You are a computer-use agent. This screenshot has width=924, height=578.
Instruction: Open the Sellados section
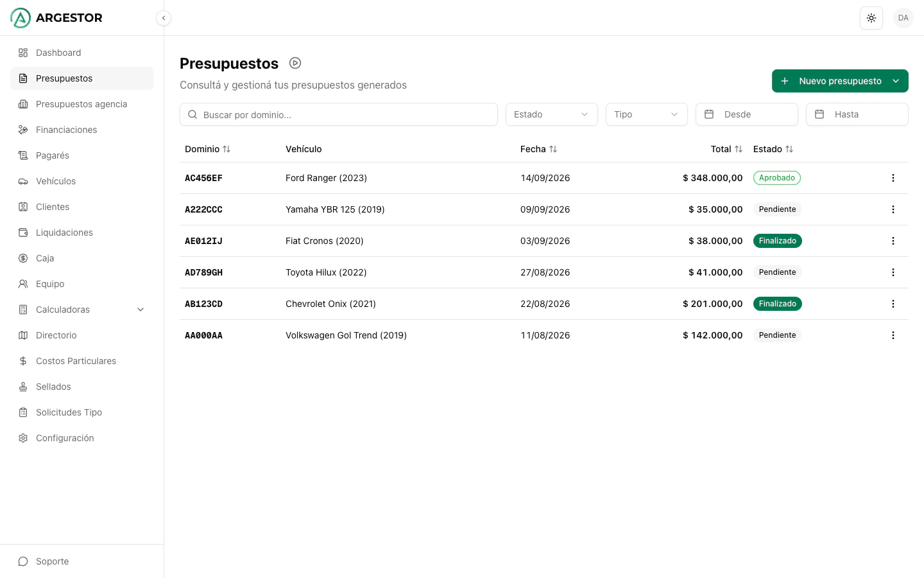(81, 387)
